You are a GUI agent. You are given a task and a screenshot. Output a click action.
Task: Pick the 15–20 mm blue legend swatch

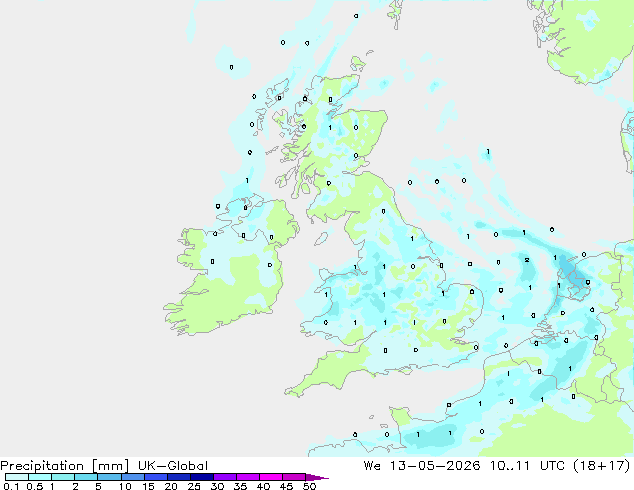tap(156, 477)
